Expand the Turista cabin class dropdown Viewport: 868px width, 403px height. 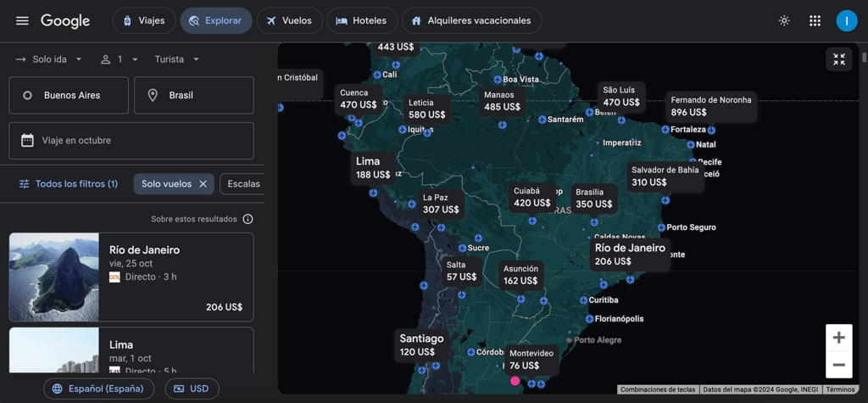177,59
